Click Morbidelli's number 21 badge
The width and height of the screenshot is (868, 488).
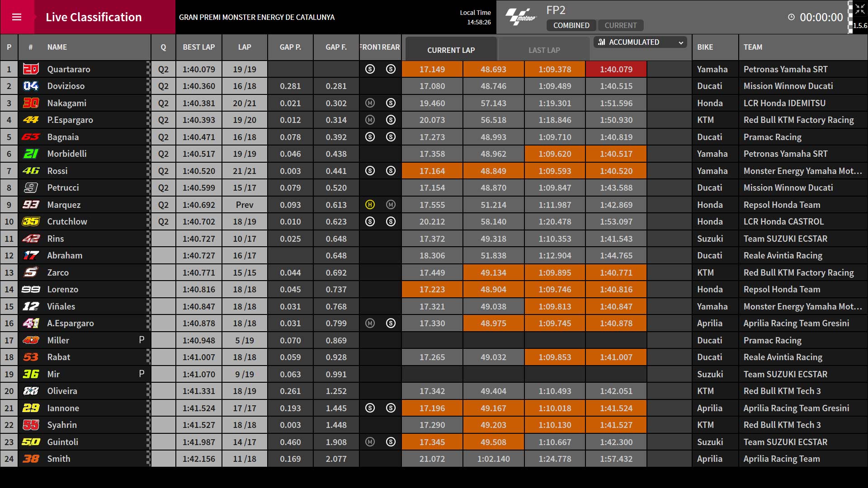tap(31, 154)
